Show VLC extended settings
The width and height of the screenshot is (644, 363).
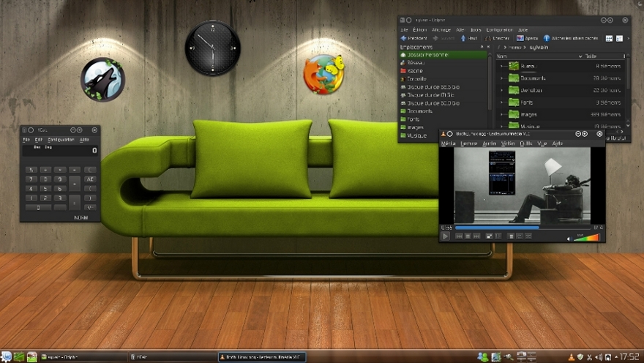coord(498,236)
